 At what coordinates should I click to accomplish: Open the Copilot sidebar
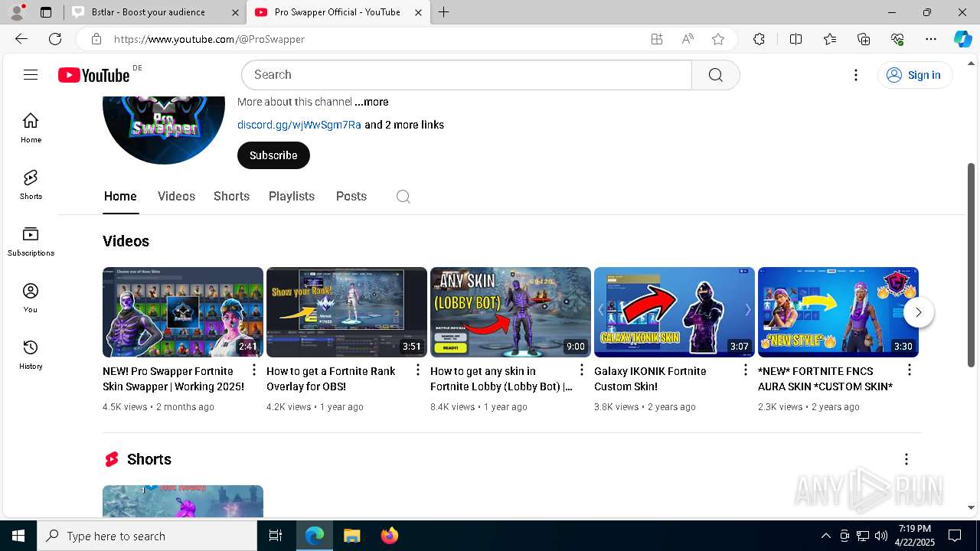point(962,39)
